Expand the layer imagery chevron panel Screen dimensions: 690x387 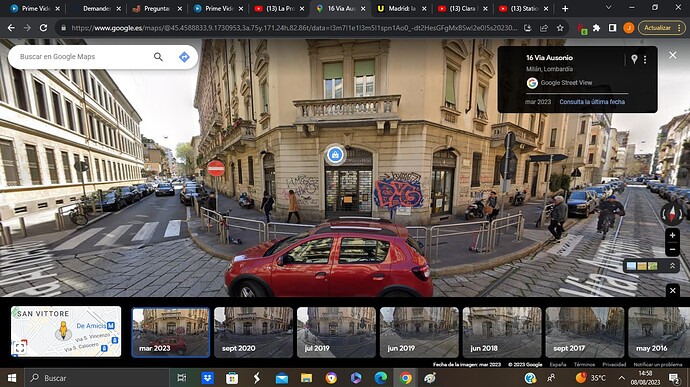point(672,266)
